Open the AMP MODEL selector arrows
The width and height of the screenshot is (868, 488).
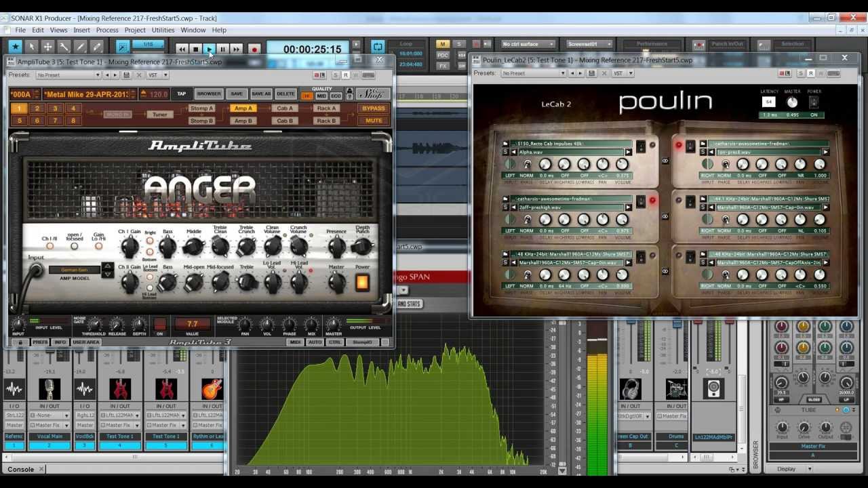[x=107, y=270]
